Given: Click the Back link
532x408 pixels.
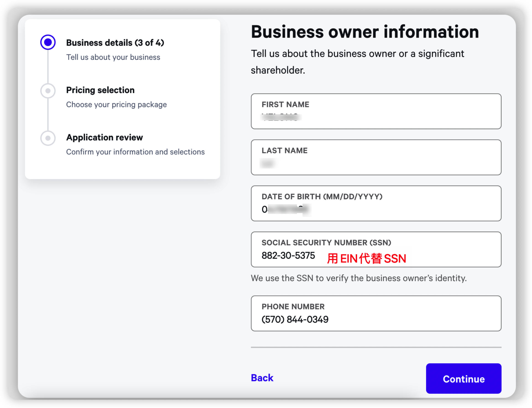Looking at the screenshot, I should pyautogui.click(x=262, y=378).
